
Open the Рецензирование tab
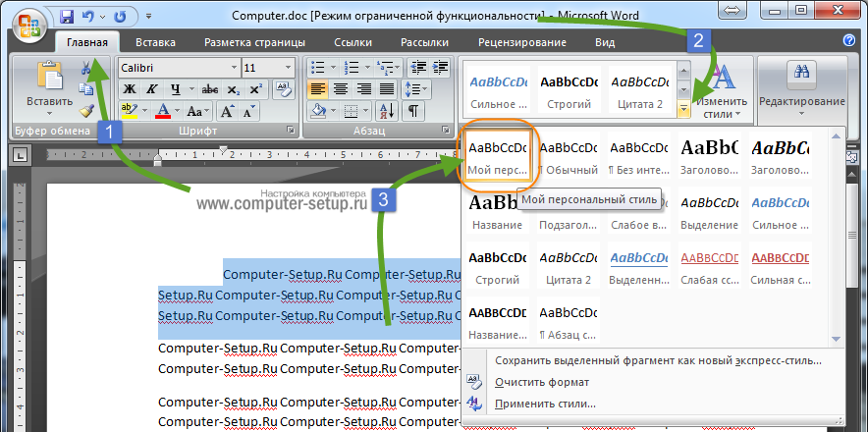[522, 42]
